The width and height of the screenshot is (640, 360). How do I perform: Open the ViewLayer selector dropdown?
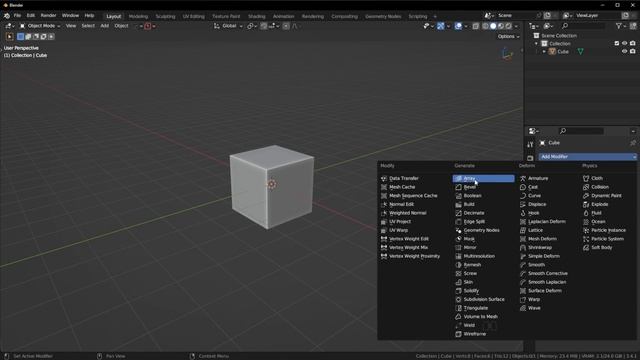pos(567,16)
